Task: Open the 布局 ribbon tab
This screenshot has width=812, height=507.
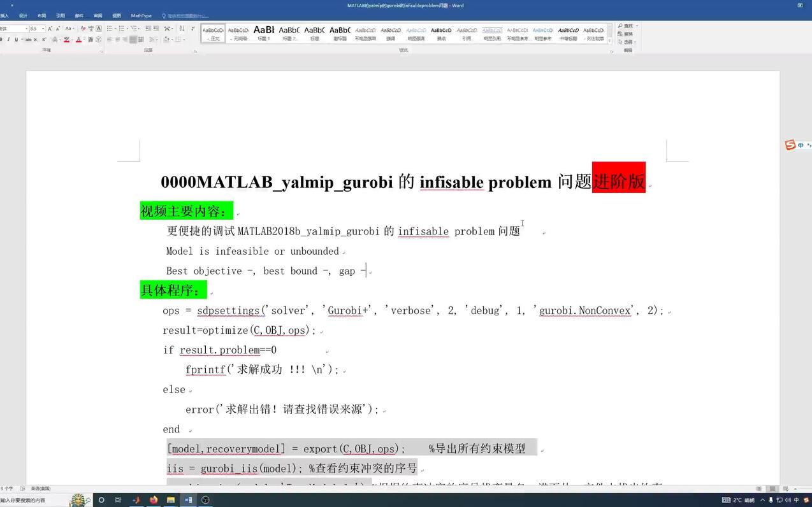Action: (x=41, y=15)
